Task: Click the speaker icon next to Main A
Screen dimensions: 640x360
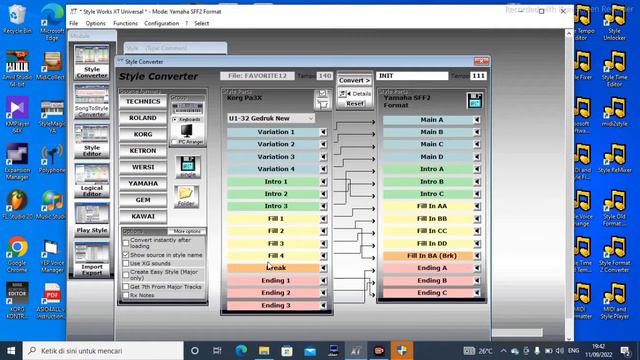Action: (x=477, y=120)
